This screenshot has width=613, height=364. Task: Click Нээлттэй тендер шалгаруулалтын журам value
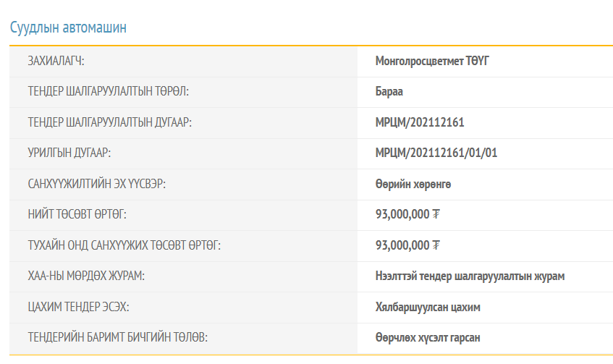(470, 276)
